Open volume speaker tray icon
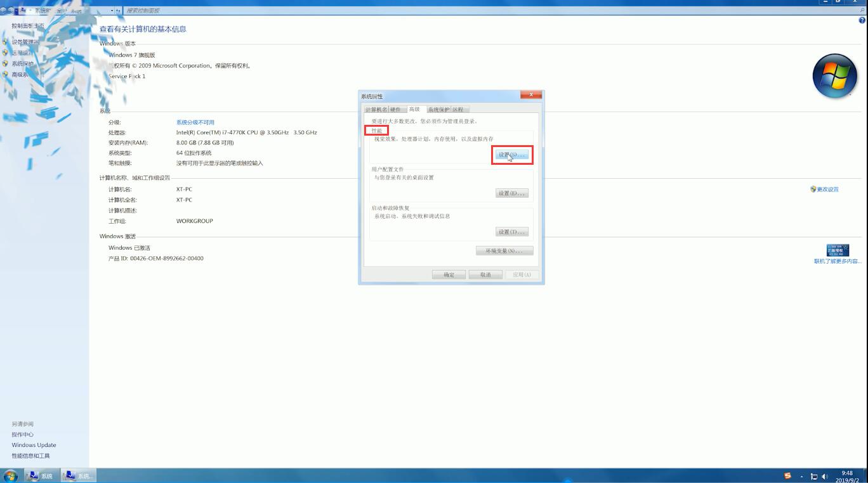 825,477
